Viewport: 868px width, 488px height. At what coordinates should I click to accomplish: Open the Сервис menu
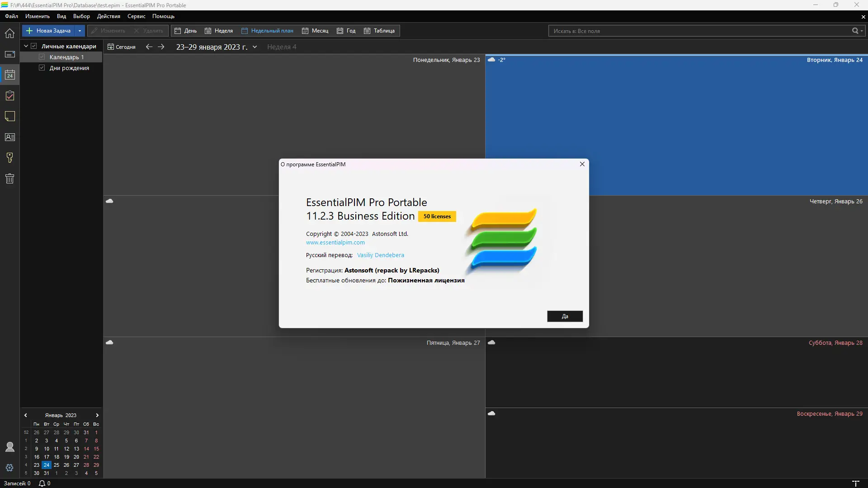(x=136, y=16)
